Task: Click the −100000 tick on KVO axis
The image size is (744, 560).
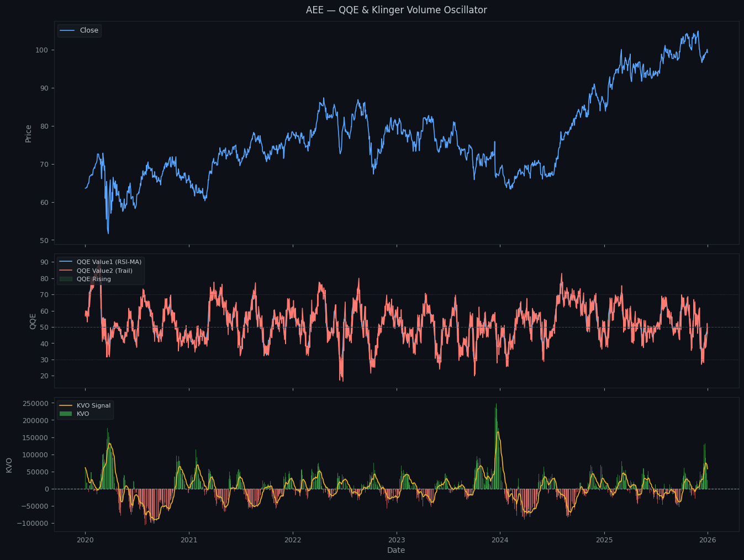Action: [x=34, y=523]
